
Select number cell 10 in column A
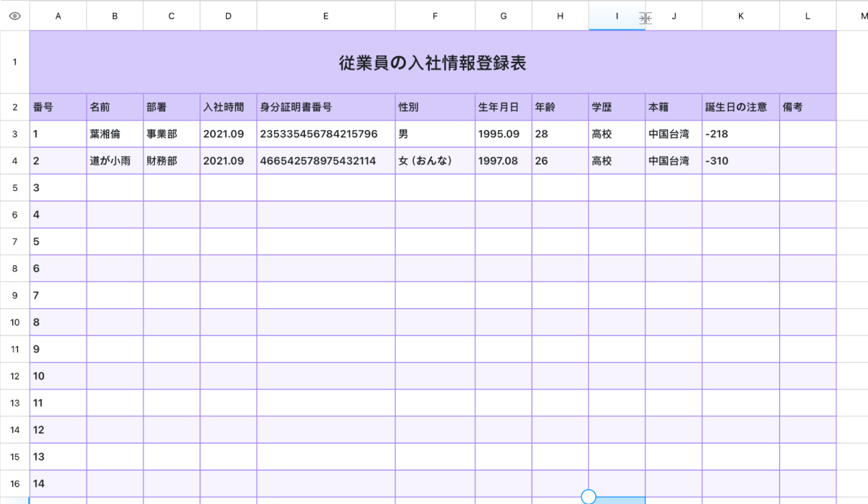[x=58, y=376]
